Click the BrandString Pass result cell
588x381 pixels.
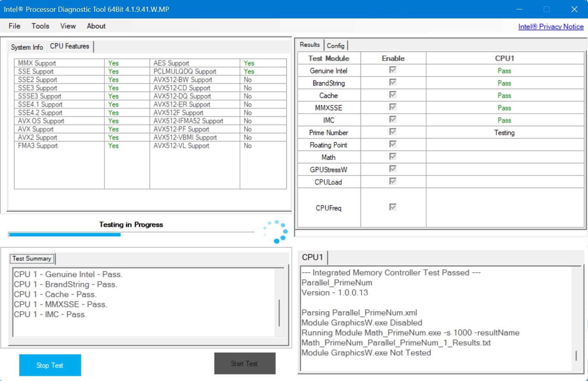(505, 83)
